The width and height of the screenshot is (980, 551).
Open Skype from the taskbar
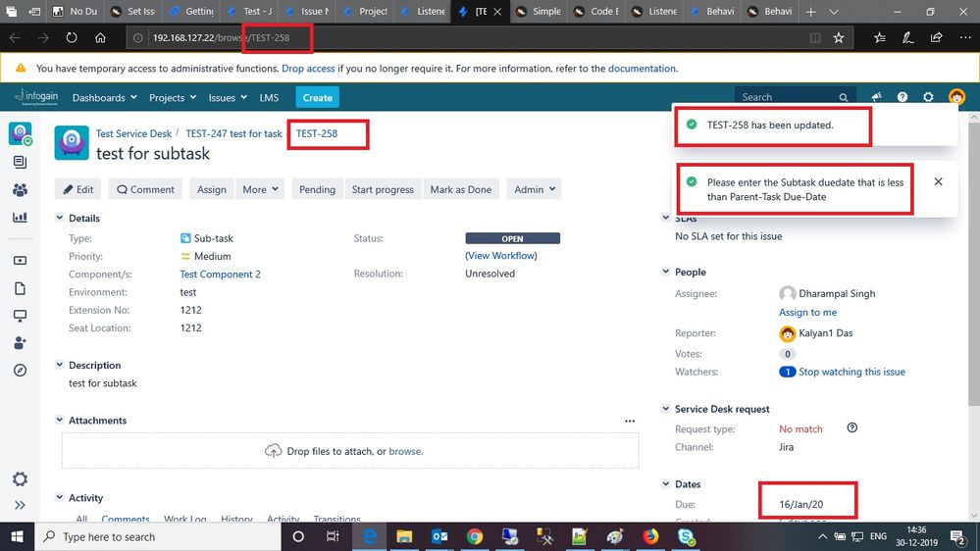click(686, 536)
